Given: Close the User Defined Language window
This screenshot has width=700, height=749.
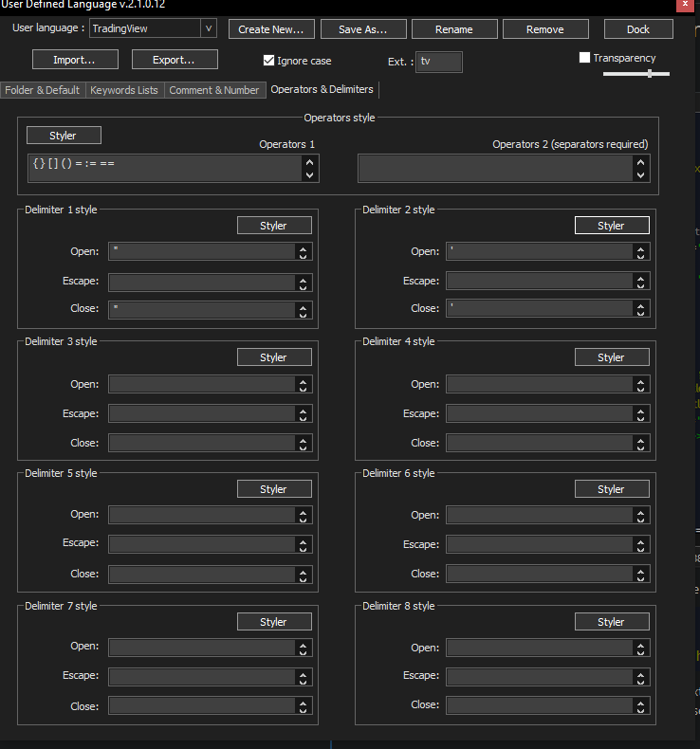Looking at the screenshot, I should pos(685,5).
